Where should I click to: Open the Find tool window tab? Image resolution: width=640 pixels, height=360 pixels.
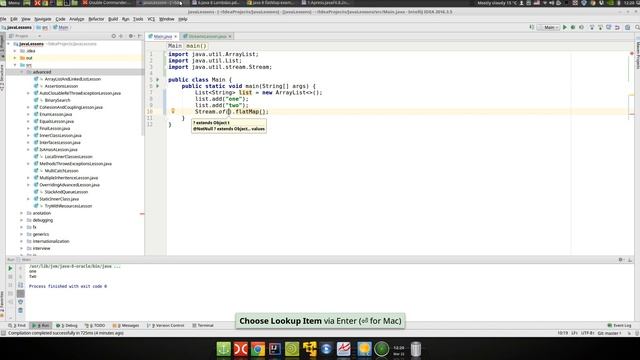click(x=17, y=325)
